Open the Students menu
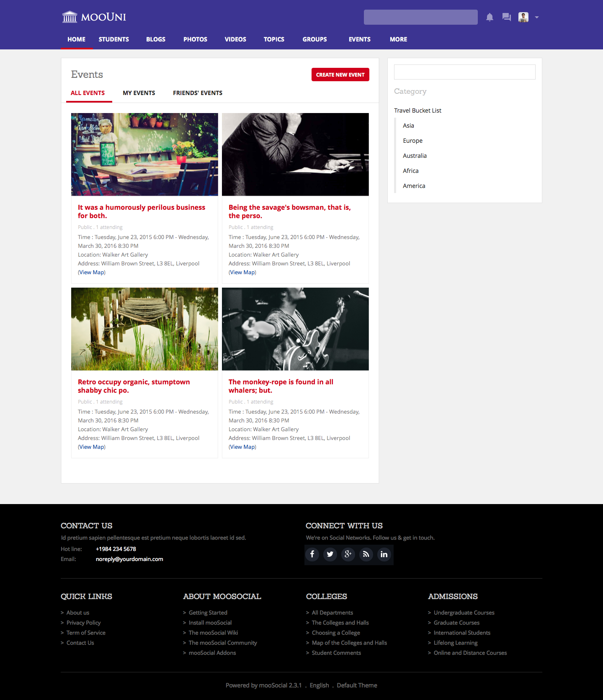 114,39
